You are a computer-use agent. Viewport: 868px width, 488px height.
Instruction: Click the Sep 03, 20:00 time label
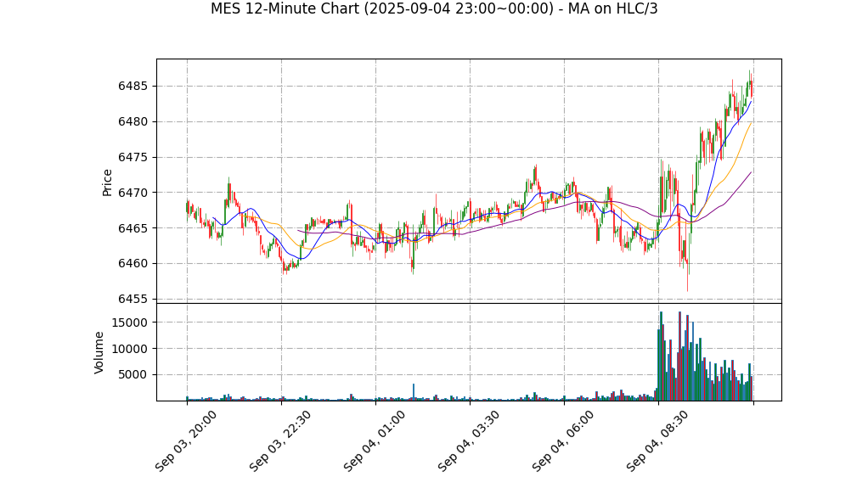click(x=185, y=441)
